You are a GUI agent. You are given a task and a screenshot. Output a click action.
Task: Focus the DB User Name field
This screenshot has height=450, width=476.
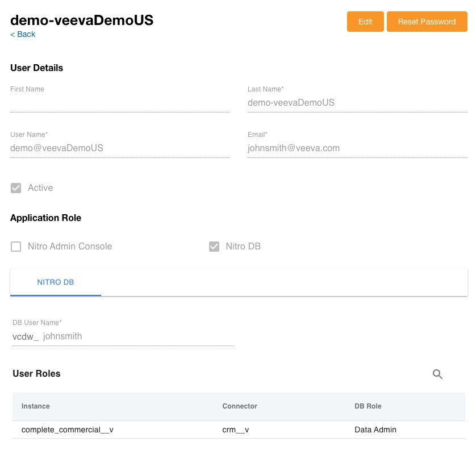(x=136, y=336)
